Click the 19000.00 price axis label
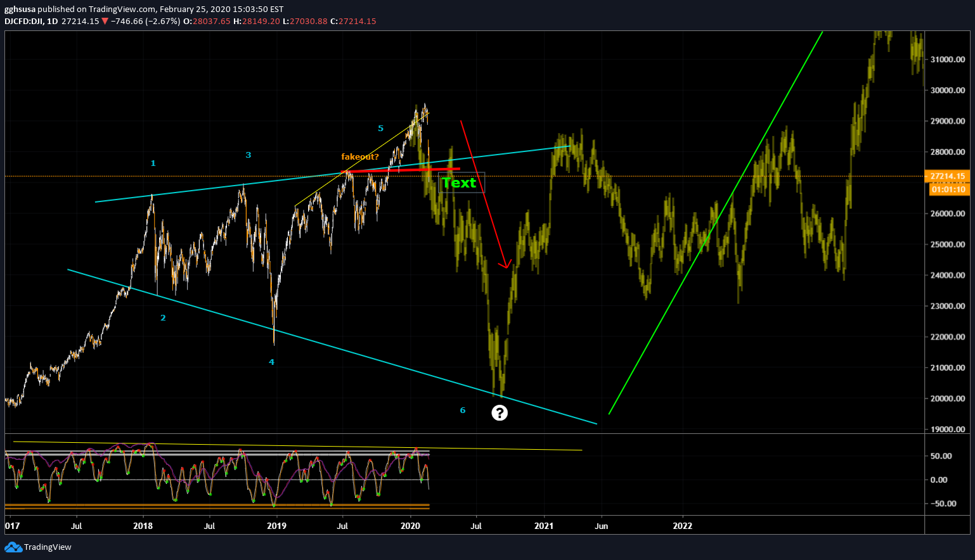Viewport: 975px width, 560px height. (948, 430)
